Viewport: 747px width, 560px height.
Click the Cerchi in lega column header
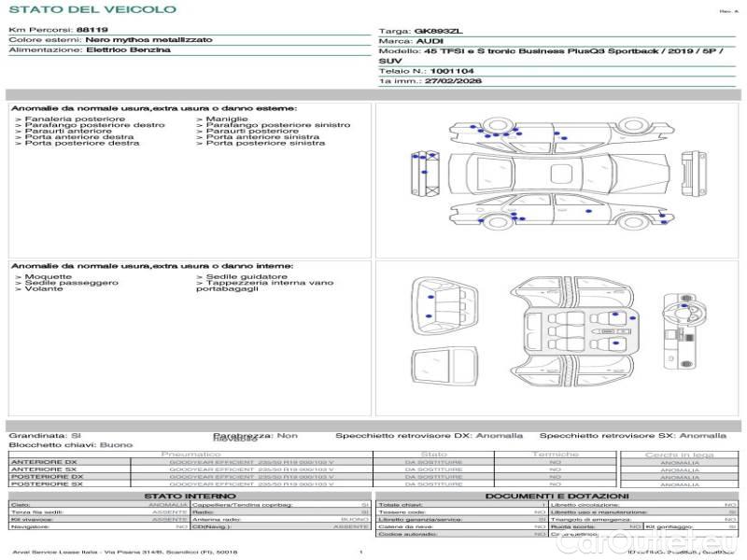(x=679, y=455)
